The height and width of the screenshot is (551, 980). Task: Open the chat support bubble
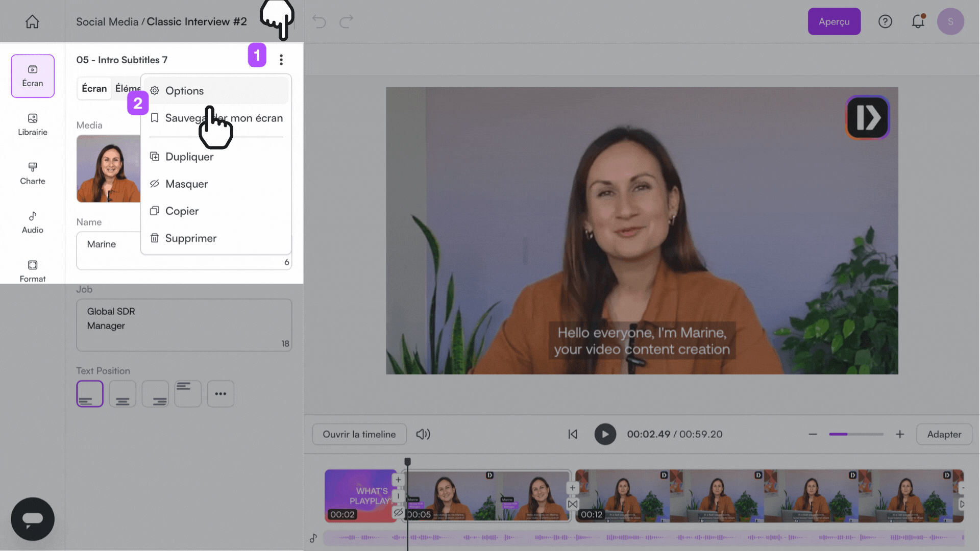33,519
